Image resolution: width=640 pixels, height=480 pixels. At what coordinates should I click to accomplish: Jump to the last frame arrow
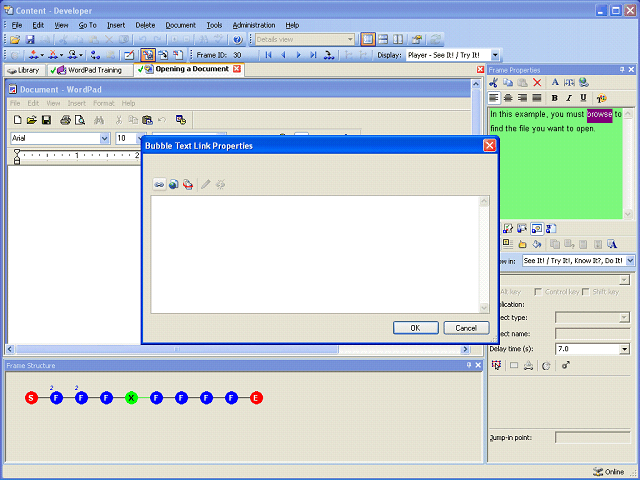[x=313, y=55]
